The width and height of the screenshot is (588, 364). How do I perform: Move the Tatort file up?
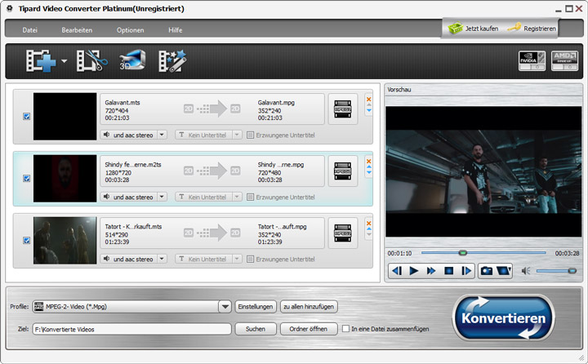pyautogui.click(x=368, y=229)
